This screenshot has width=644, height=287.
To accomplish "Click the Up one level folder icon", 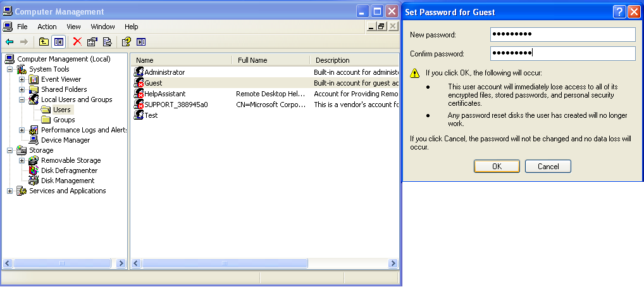I will point(44,42).
